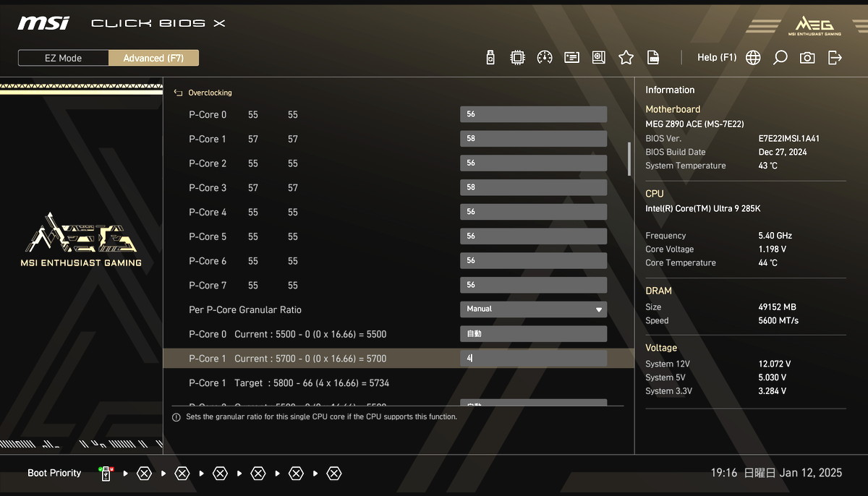Click 'MEG Z890 ACE (MS-7E22)' motherboard name
Image resolution: width=868 pixels, height=496 pixels.
point(694,124)
